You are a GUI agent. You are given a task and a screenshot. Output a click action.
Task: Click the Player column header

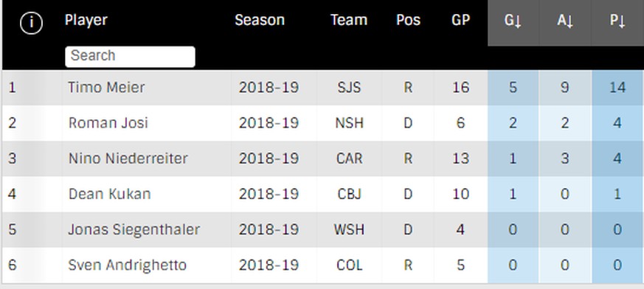click(x=86, y=20)
